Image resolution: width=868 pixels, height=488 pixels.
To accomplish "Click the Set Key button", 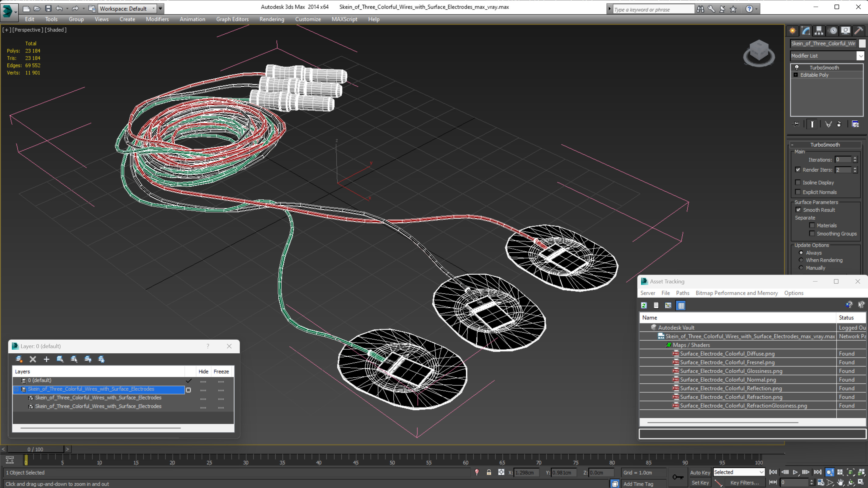I will (x=699, y=483).
